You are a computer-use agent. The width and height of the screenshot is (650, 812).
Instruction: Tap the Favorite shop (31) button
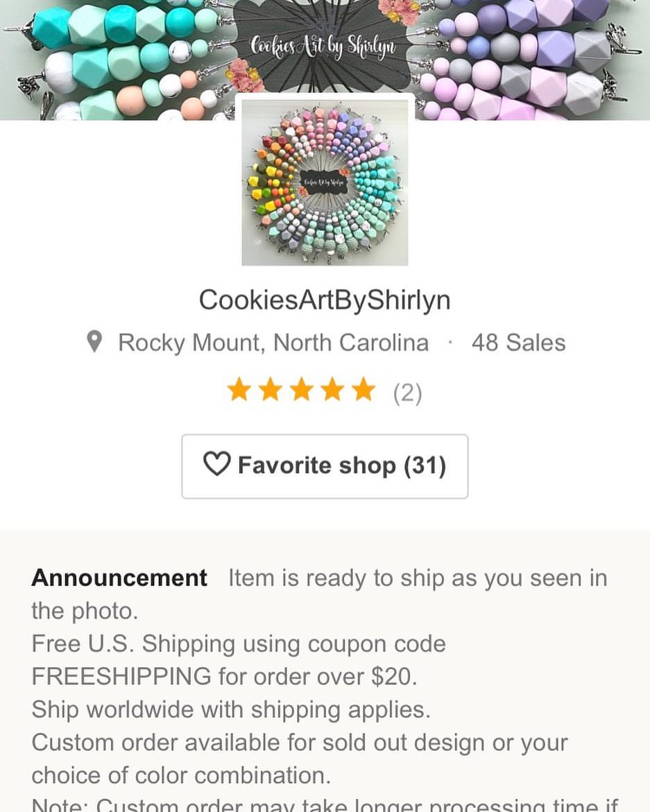(x=325, y=467)
